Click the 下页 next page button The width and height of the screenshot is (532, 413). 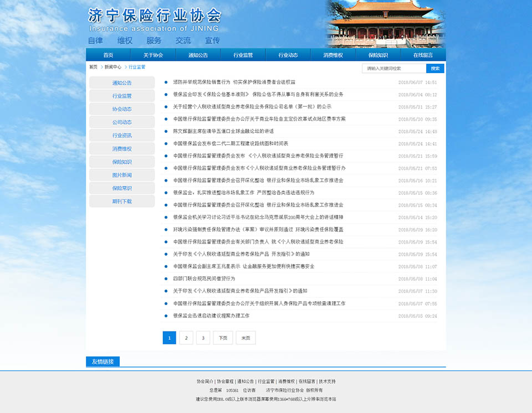pyautogui.click(x=223, y=338)
